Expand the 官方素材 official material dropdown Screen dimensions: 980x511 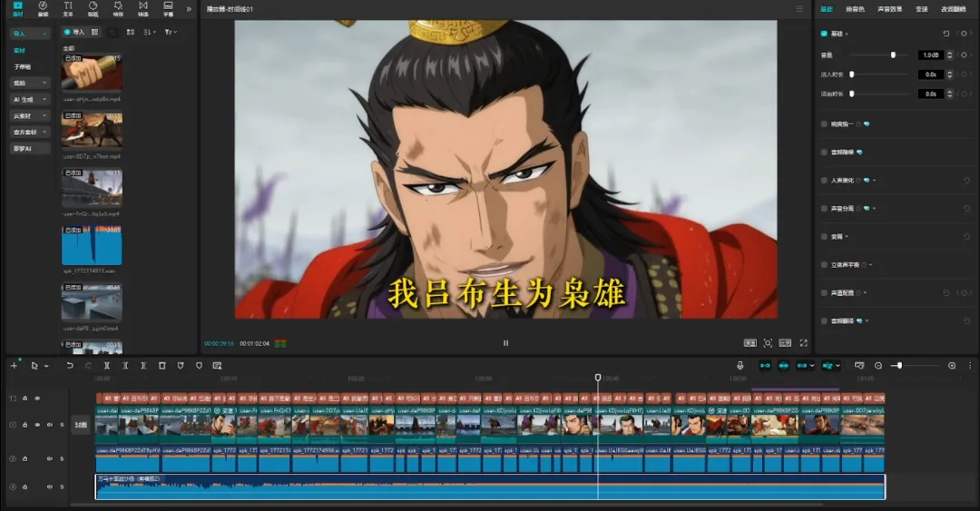point(44,132)
